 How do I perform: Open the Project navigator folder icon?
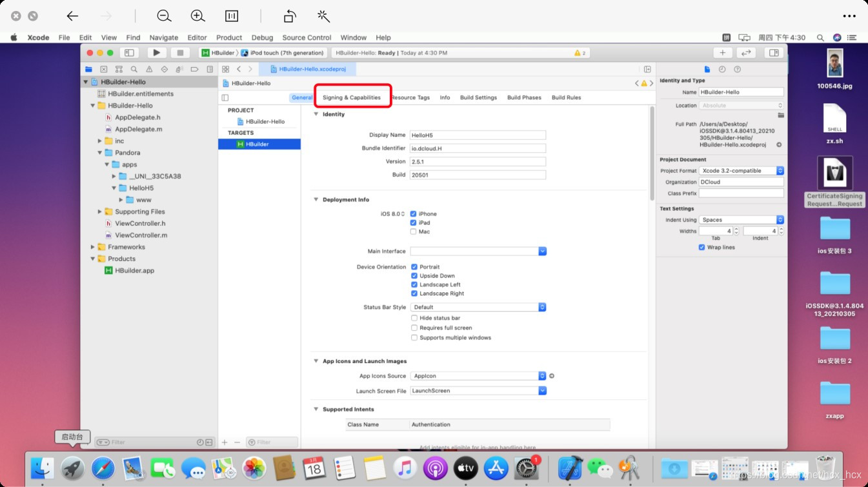(89, 69)
